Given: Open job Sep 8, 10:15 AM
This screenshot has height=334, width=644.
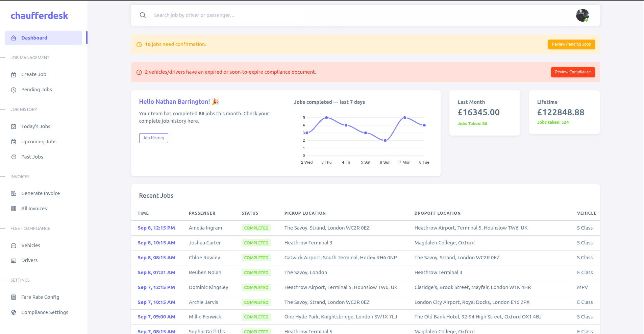Looking at the screenshot, I should [156, 243].
